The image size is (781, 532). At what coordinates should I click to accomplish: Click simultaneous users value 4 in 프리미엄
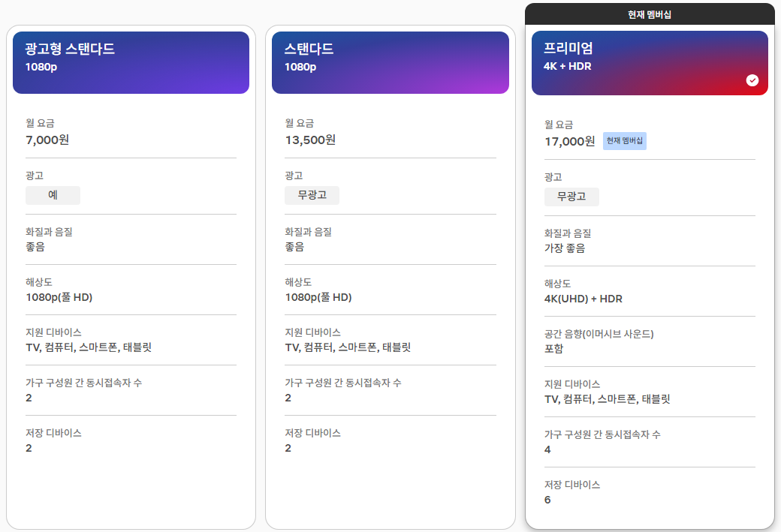547,449
